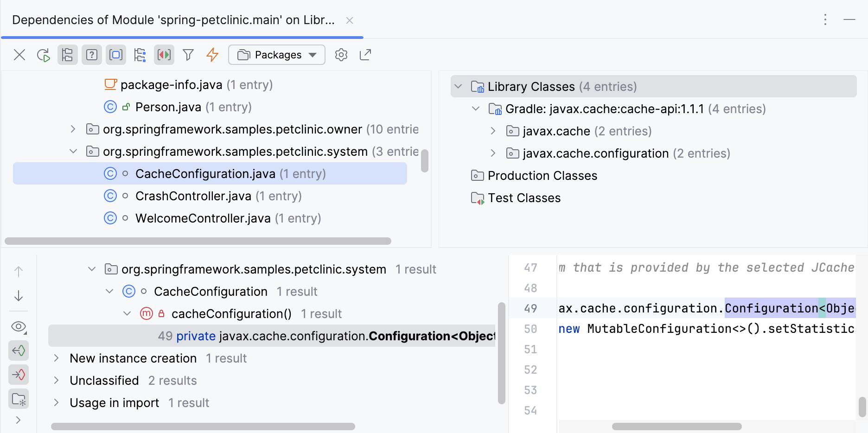Viewport: 868px width, 433px height.
Task: Collapse the Library Classes node
Action: [x=458, y=86]
